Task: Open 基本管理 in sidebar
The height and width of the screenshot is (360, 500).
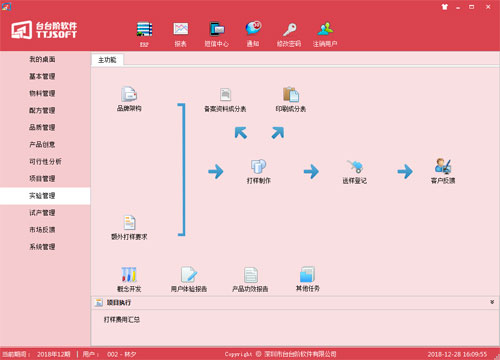Action: [x=42, y=76]
